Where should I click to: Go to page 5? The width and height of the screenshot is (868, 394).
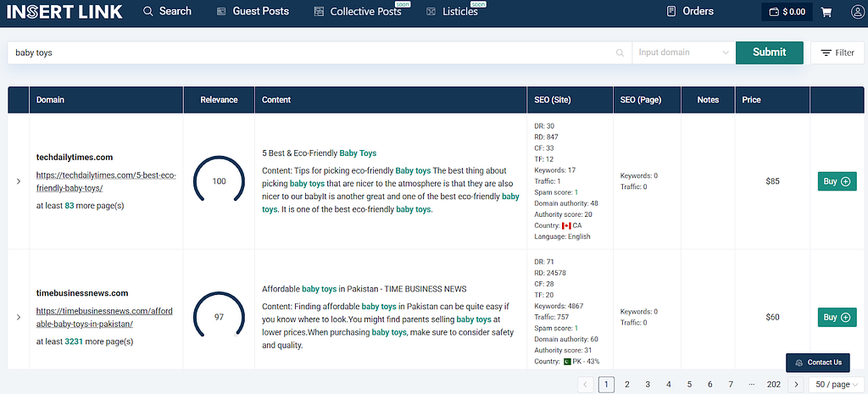point(689,384)
